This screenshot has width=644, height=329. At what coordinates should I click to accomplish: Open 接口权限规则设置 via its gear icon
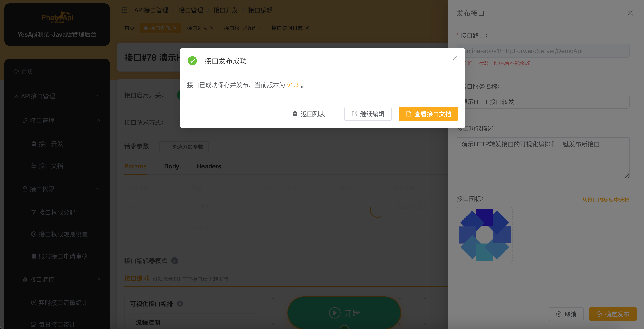click(x=34, y=234)
